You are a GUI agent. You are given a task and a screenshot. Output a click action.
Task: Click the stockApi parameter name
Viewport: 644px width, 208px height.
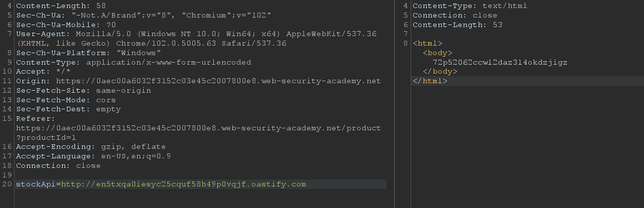(x=36, y=184)
